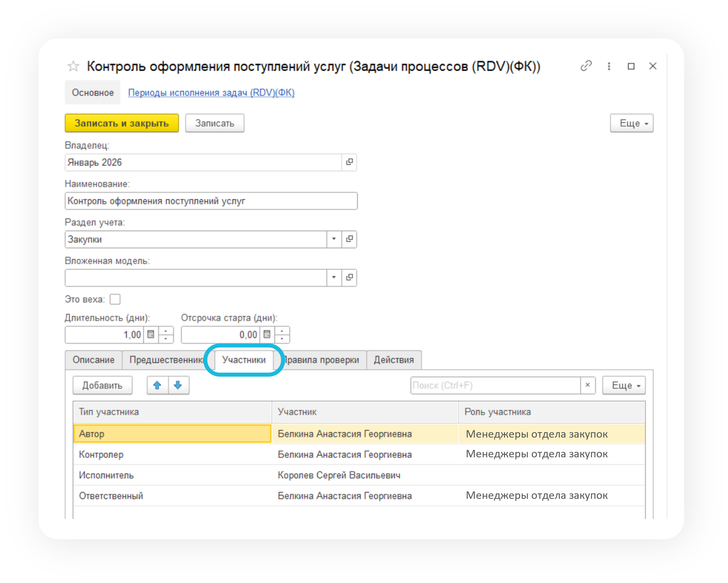Open calculator for Длительность field
This screenshot has width=728, height=583.
tap(151, 335)
